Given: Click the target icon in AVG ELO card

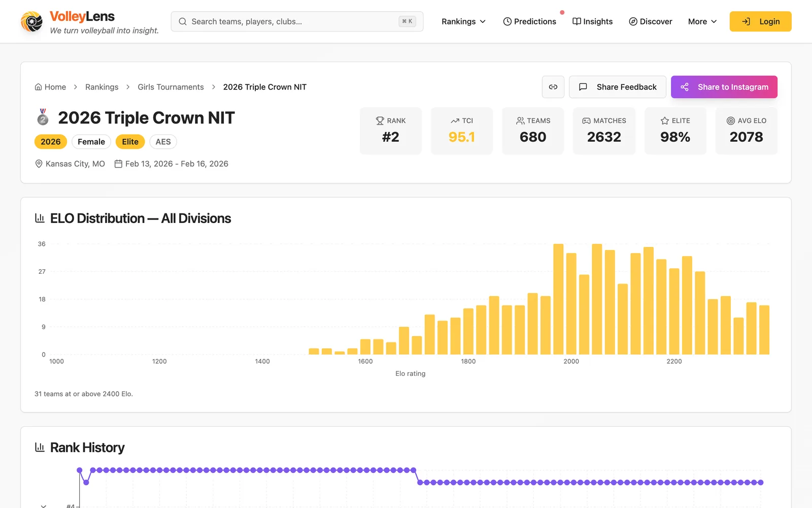Looking at the screenshot, I should (x=731, y=120).
